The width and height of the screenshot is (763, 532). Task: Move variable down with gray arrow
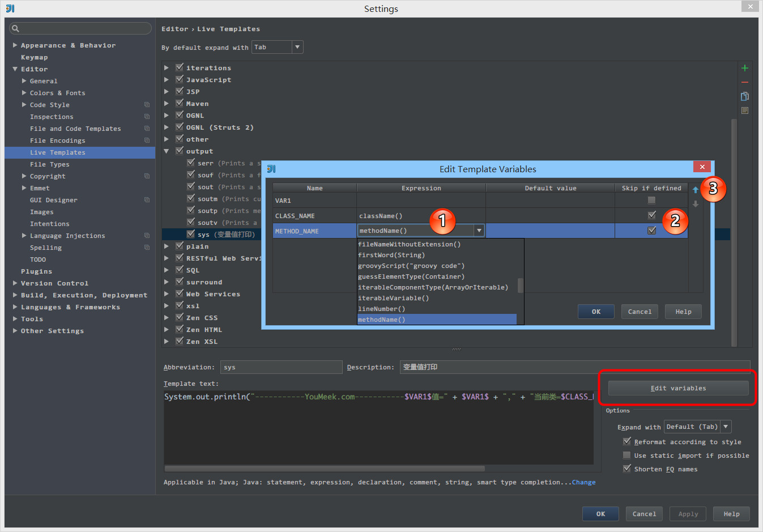(696, 204)
